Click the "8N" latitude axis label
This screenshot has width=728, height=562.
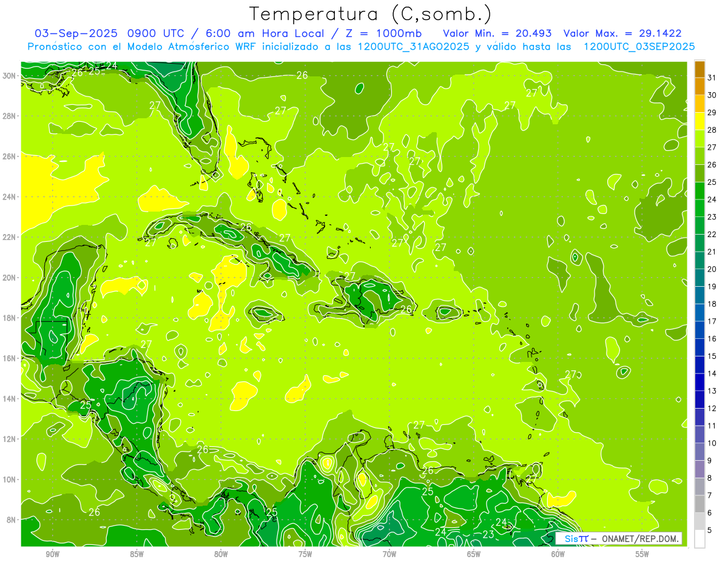pyautogui.click(x=12, y=520)
